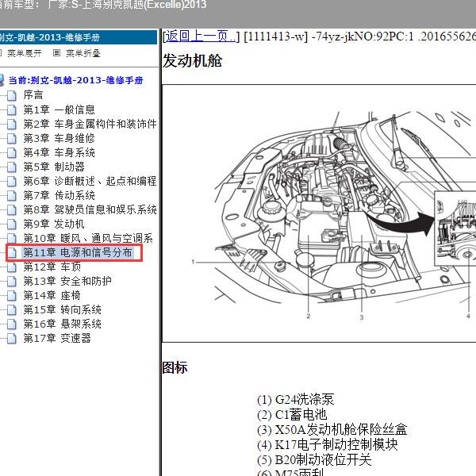The width and height of the screenshot is (476, 476).
Task: Click the page icon beside 第1章 一般信息
Action: [12, 109]
